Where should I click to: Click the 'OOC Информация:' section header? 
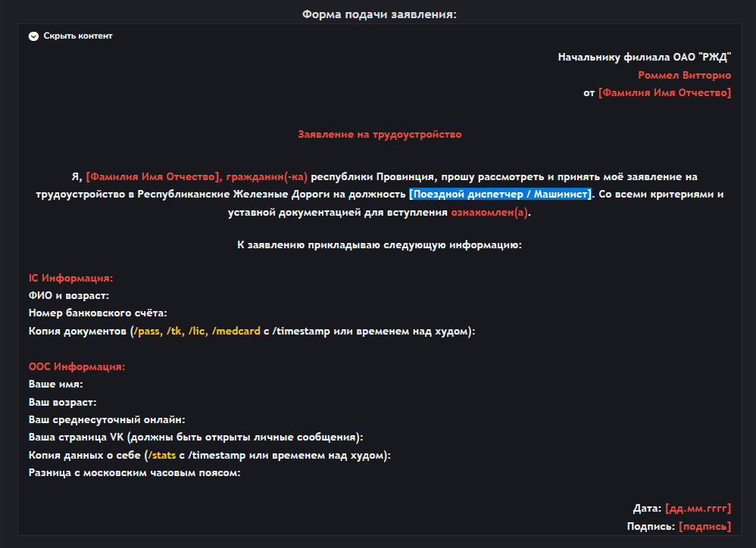(77, 367)
